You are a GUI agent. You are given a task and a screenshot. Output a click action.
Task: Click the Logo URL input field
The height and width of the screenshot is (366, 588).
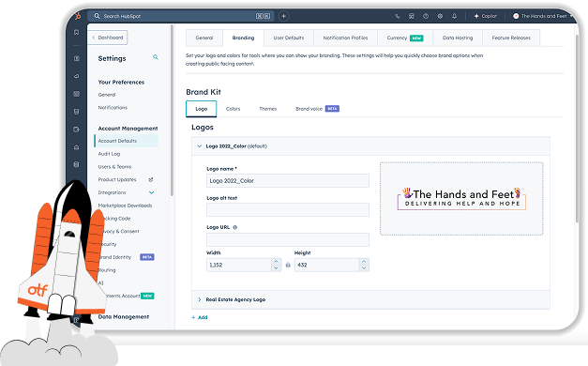(x=288, y=239)
